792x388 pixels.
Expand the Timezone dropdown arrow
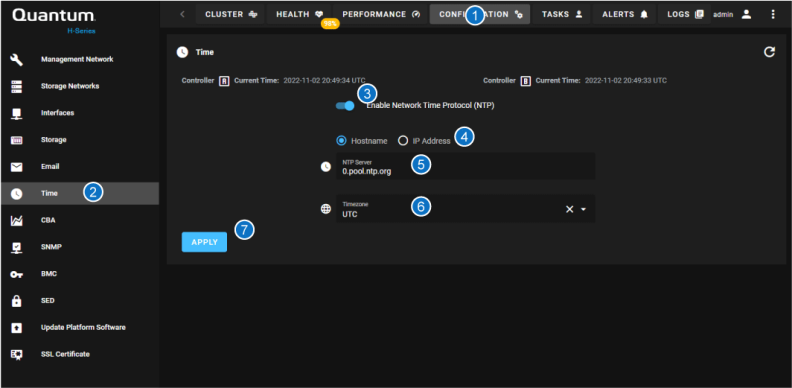click(x=583, y=209)
